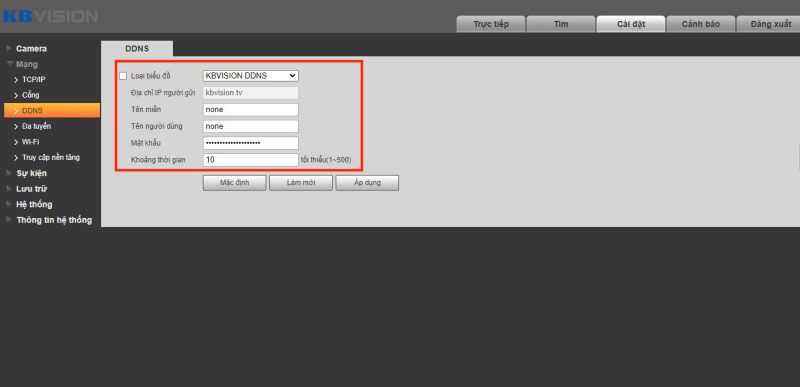Expand the Hệ thống section arrow
Image resolution: width=800 pixels, height=387 pixels.
click(9, 204)
